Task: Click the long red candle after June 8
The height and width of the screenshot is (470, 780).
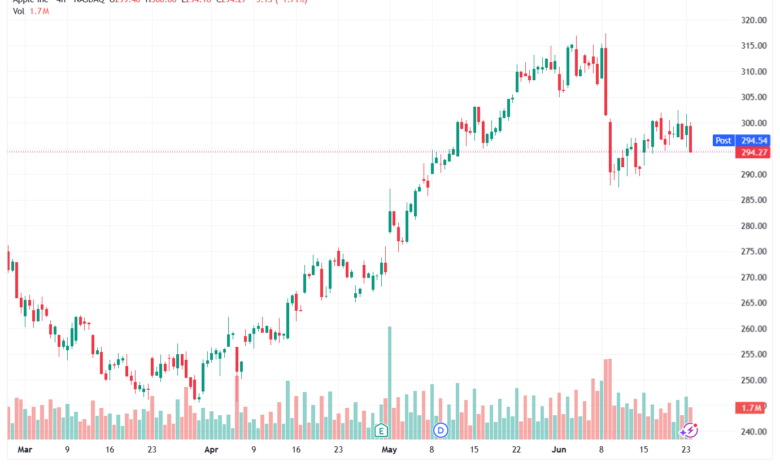Action: point(605,82)
